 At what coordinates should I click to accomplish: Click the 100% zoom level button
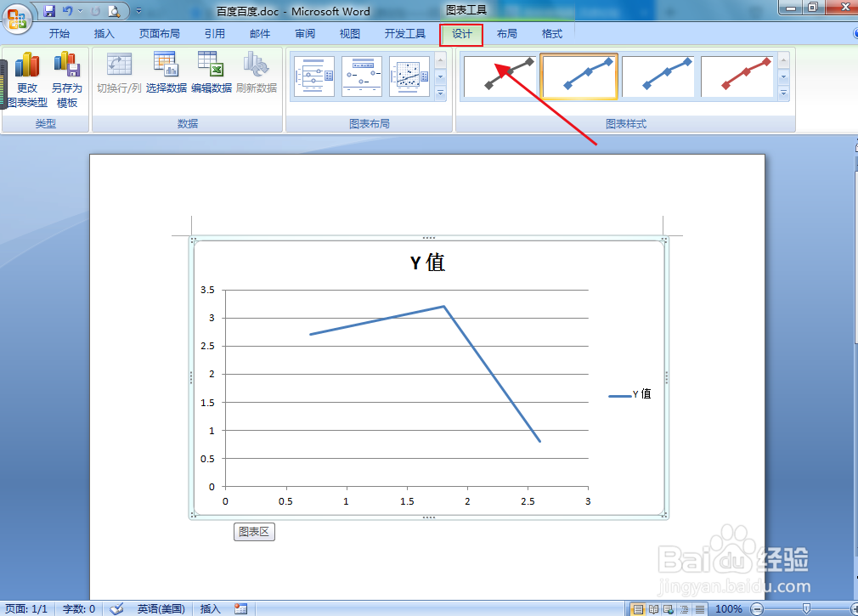pos(728,609)
